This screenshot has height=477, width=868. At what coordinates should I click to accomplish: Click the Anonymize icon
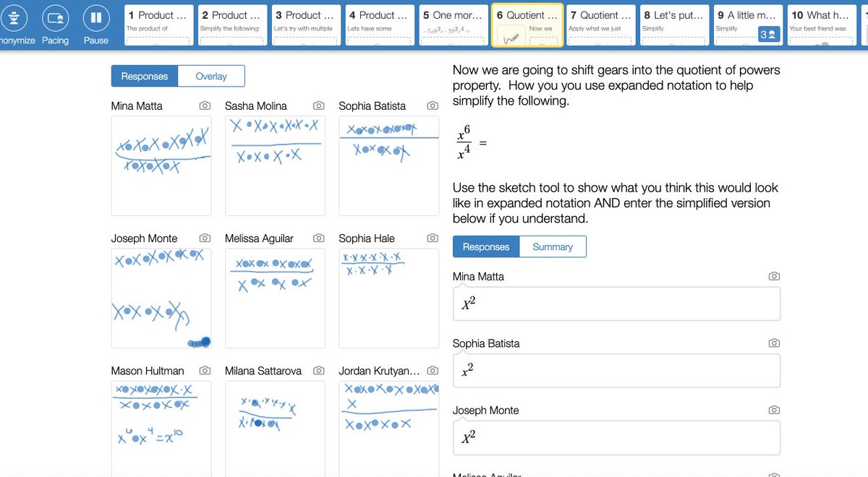(x=14, y=17)
